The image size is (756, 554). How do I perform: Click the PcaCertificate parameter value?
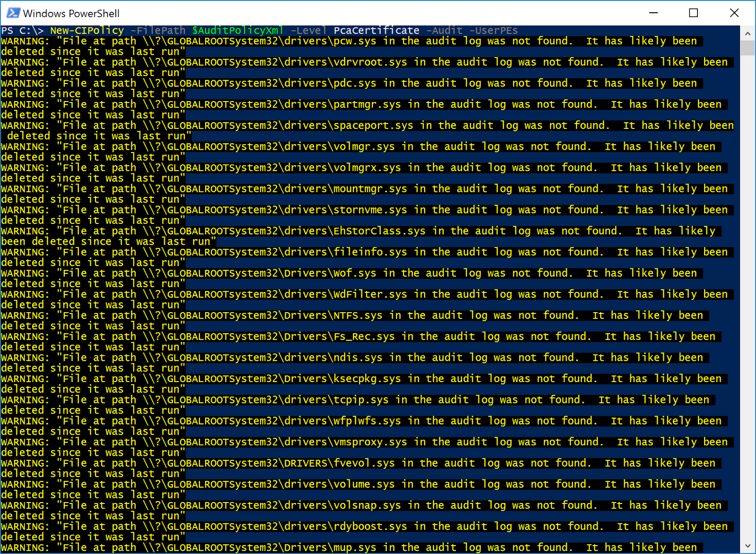click(377, 30)
